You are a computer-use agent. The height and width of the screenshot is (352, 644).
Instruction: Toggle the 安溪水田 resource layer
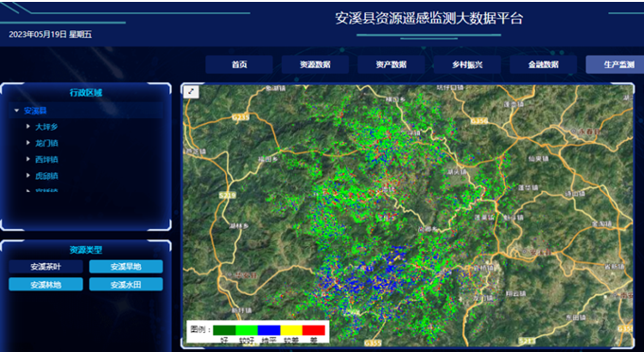pos(126,284)
